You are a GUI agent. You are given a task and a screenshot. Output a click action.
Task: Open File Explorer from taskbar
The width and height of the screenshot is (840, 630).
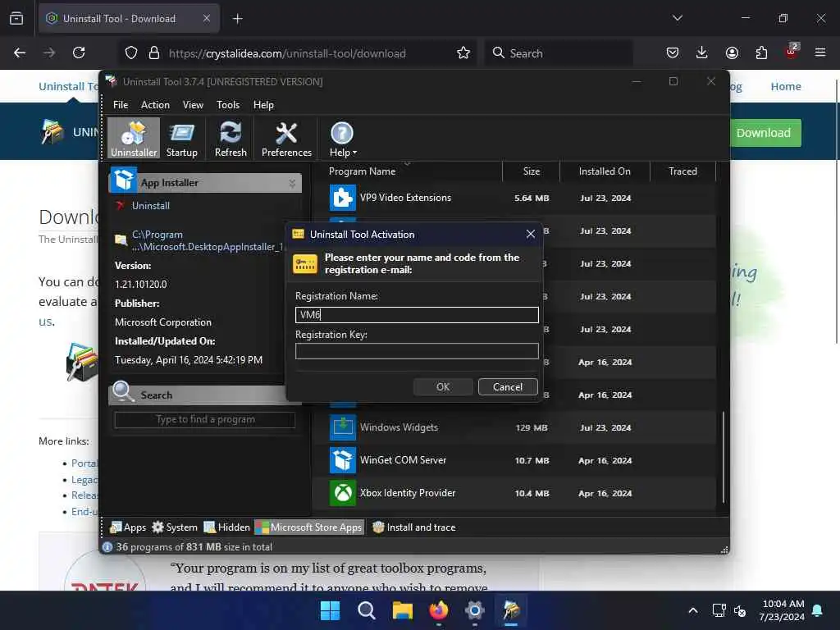coord(402,610)
